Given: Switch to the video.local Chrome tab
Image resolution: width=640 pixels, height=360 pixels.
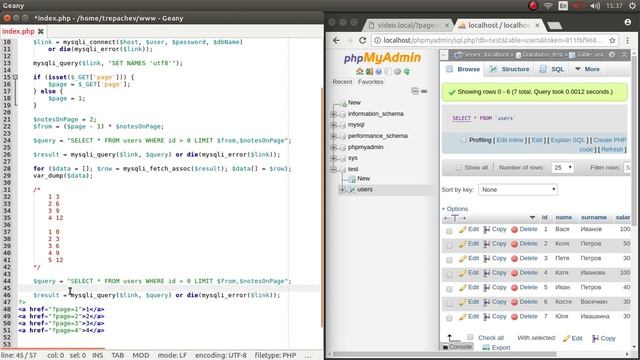Looking at the screenshot, I should point(408,25).
